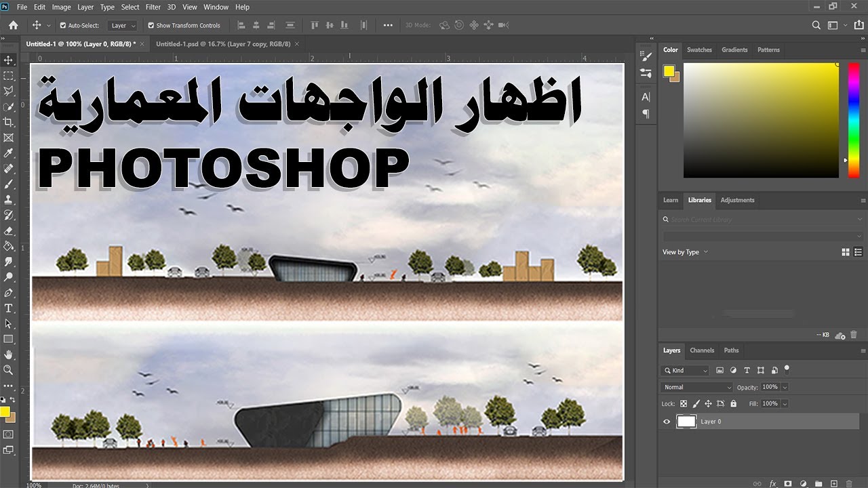Viewport: 868px width, 488px height.
Task: Open the Color panel menu
Action: (x=863, y=50)
